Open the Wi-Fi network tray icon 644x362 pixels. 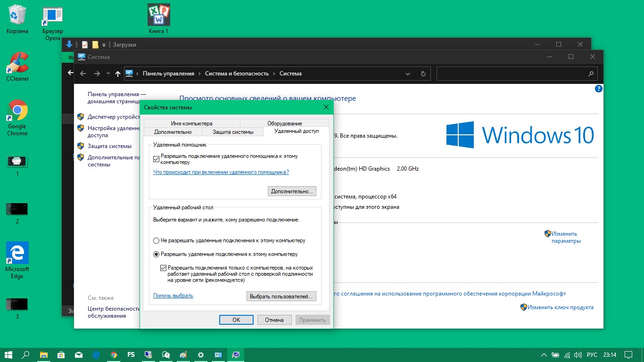coord(567,354)
